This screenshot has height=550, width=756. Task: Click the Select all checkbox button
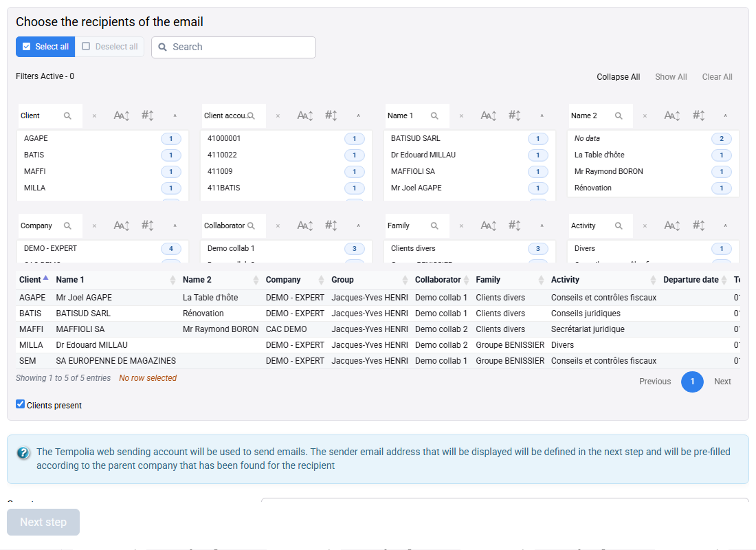click(45, 47)
